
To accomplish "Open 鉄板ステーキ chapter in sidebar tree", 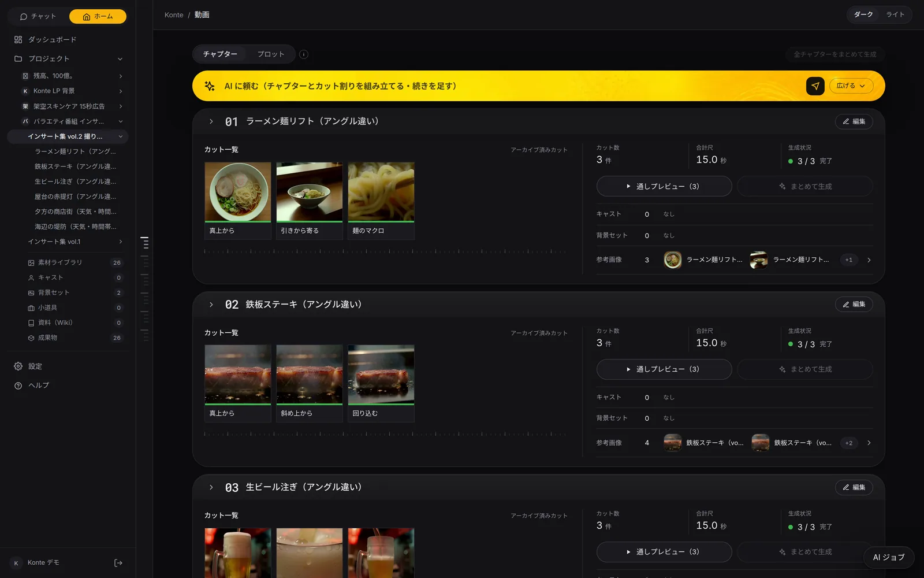I will click(75, 166).
